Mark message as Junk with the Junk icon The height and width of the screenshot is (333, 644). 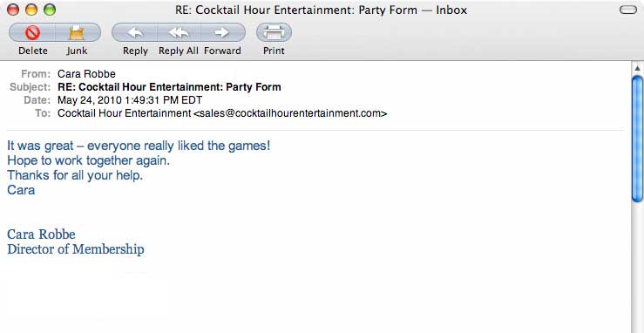click(x=77, y=32)
